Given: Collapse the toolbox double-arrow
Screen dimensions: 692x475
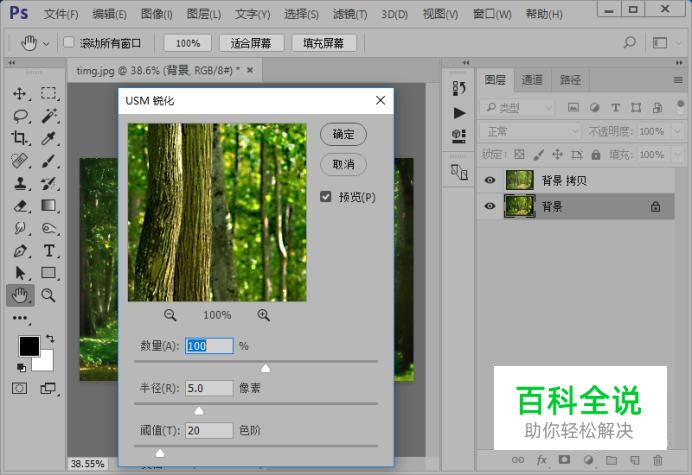Looking at the screenshot, I should coord(12,62).
